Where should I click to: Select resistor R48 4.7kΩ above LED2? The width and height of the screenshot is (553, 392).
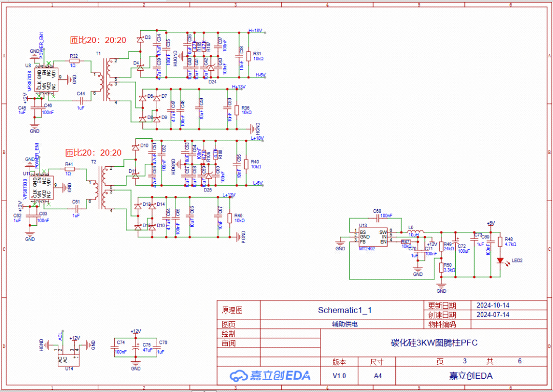click(500, 242)
